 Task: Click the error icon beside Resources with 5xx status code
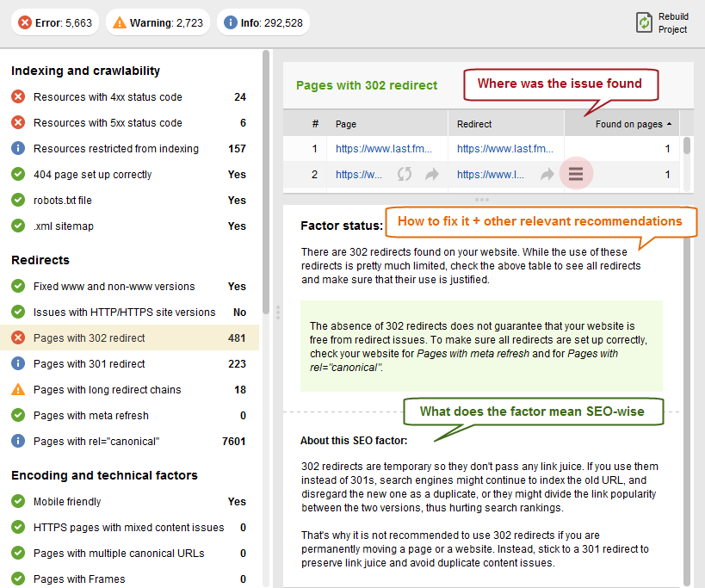coord(18,122)
